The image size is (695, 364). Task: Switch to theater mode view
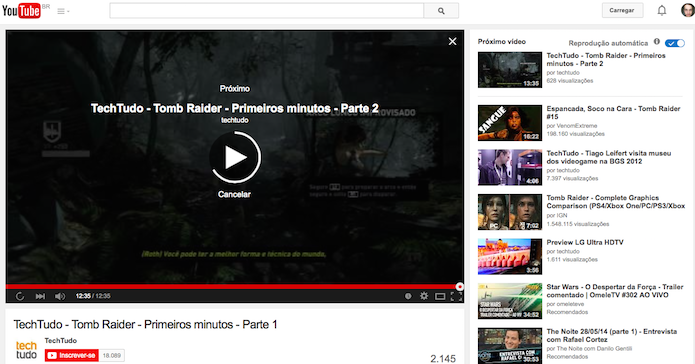[x=440, y=296]
